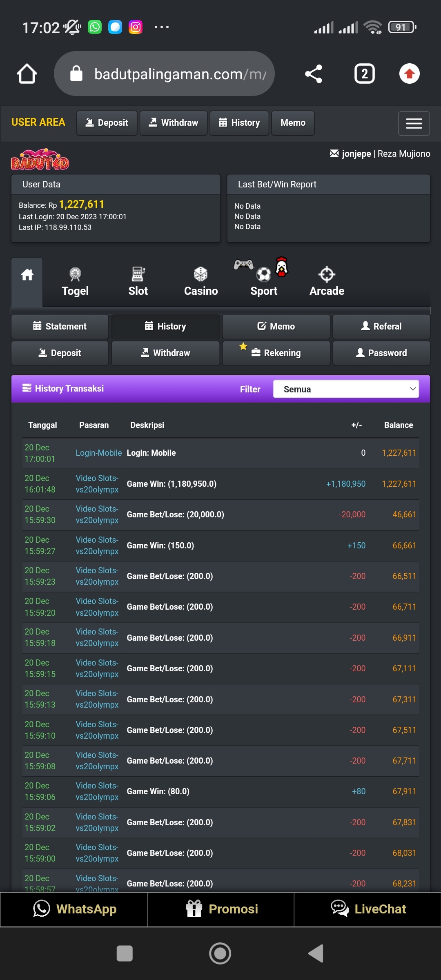Tap the browser home icon

pyautogui.click(x=27, y=74)
